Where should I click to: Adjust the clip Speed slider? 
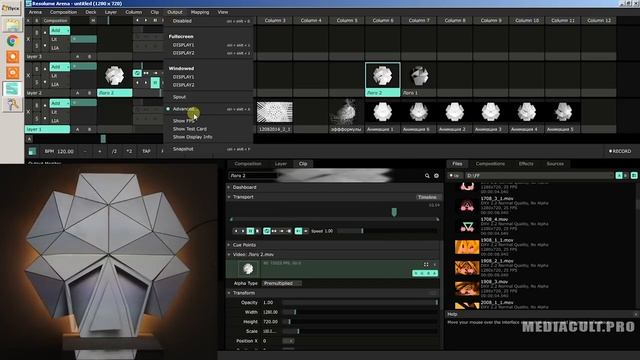point(387,231)
